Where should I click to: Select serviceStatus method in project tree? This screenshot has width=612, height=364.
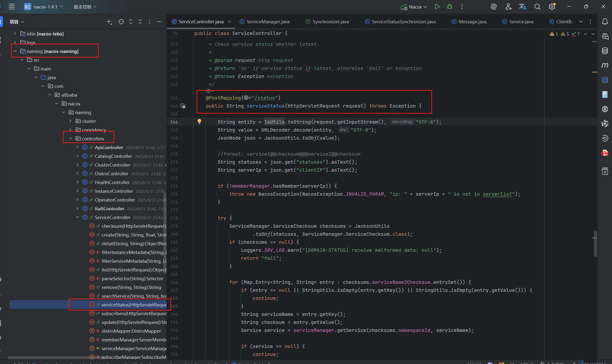tap(134, 305)
